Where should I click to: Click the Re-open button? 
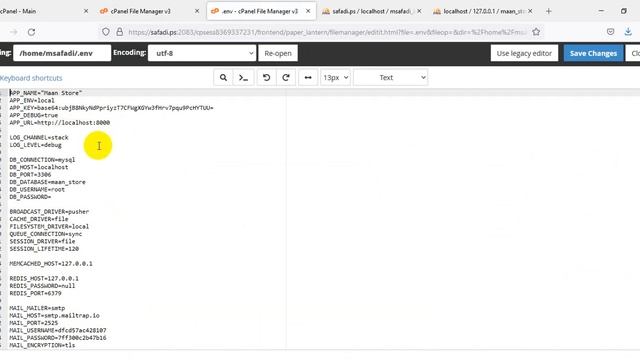tap(278, 53)
